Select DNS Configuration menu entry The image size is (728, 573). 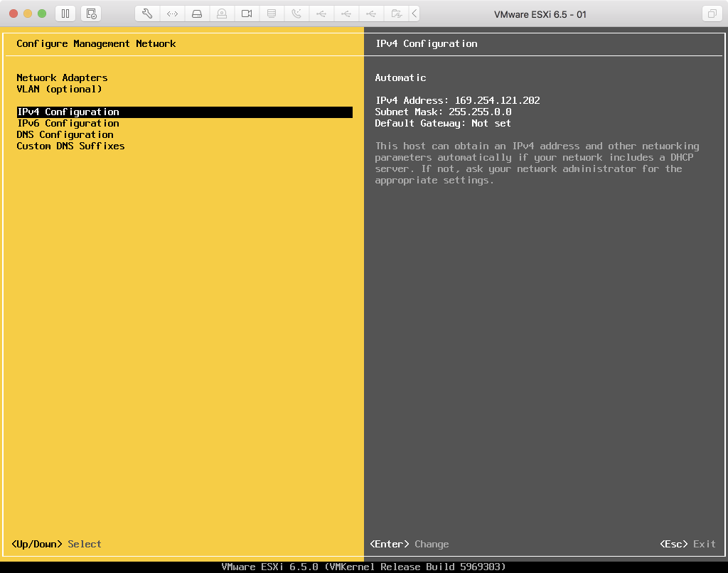pos(65,134)
